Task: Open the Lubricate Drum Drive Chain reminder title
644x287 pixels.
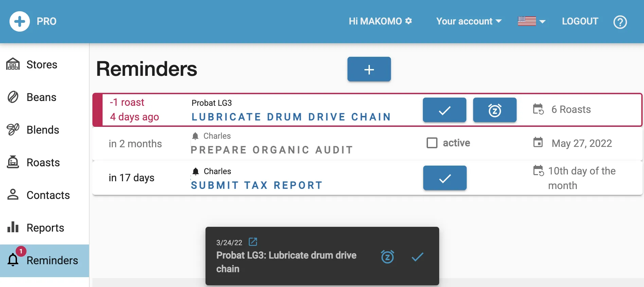Action: tap(291, 117)
